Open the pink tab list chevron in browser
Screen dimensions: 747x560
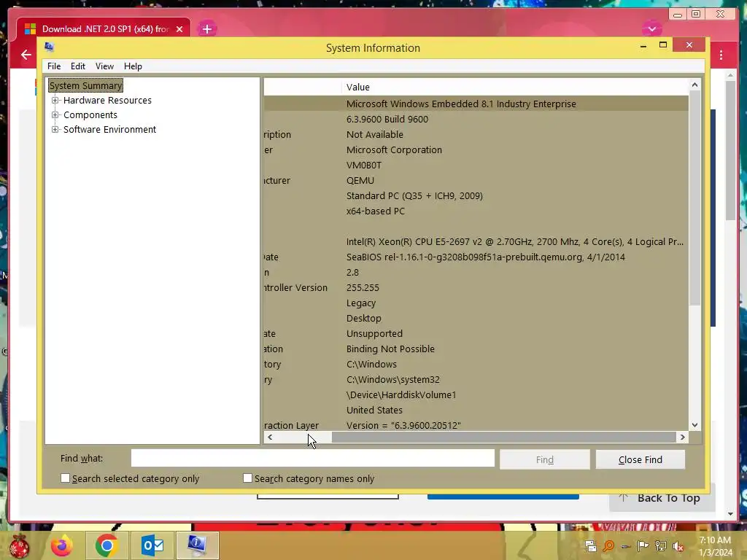tap(651, 29)
